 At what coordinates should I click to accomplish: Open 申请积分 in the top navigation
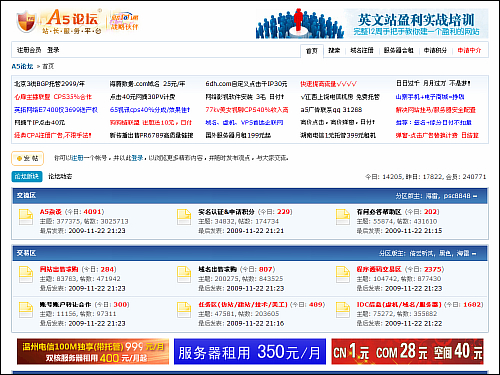coord(435,50)
